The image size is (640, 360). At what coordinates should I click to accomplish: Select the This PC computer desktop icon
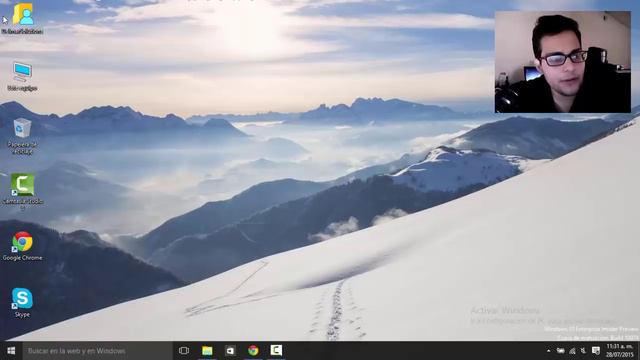22,76
